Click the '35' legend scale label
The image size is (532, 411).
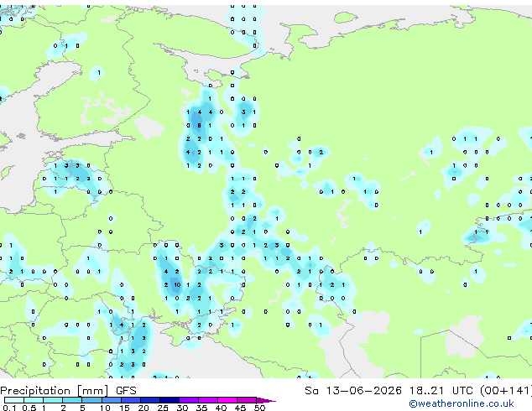pos(201,408)
